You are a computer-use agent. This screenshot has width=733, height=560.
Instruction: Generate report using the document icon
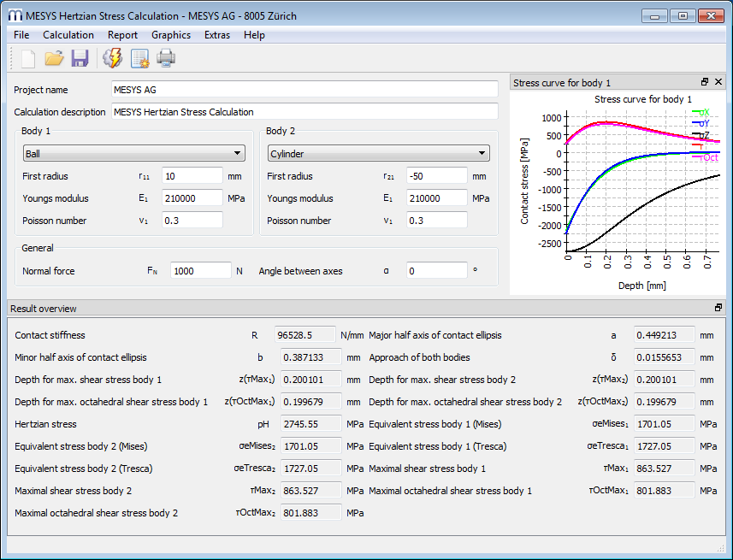coord(139,58)
